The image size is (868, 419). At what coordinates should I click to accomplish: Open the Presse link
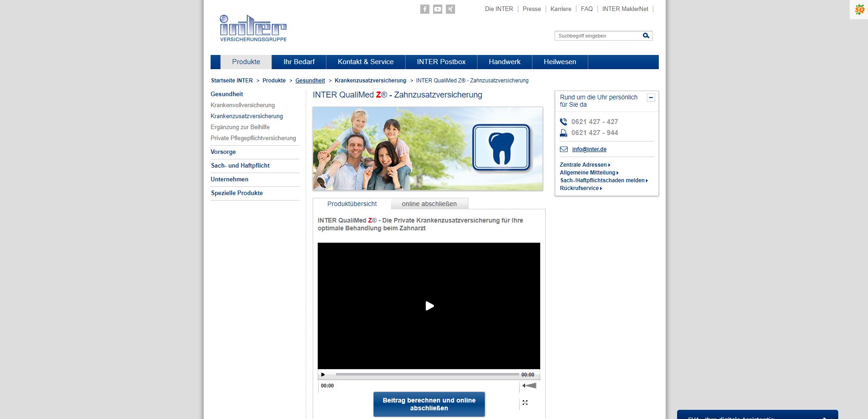(x=532, y=9)
